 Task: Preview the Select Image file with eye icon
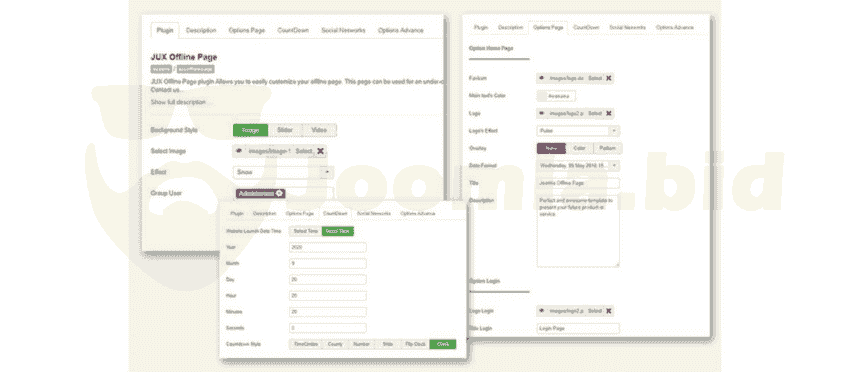240,151
